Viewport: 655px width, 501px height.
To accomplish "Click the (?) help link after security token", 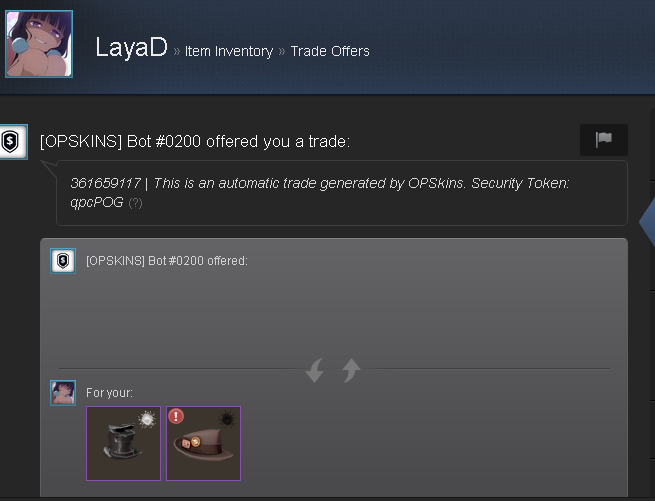I will (135, 203).
